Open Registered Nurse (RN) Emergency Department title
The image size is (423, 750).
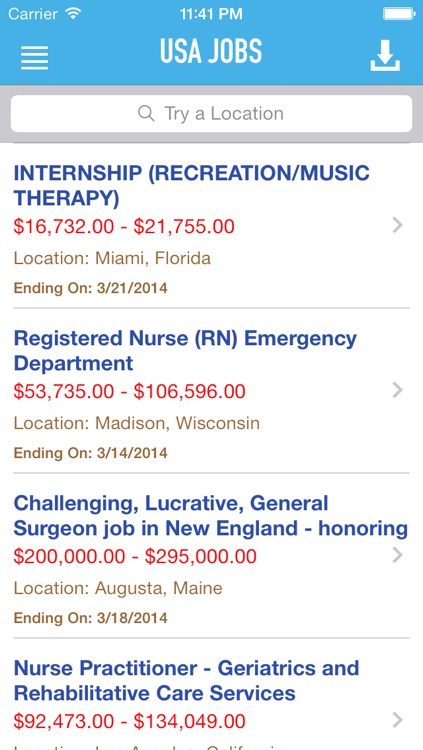pos(185,351)
